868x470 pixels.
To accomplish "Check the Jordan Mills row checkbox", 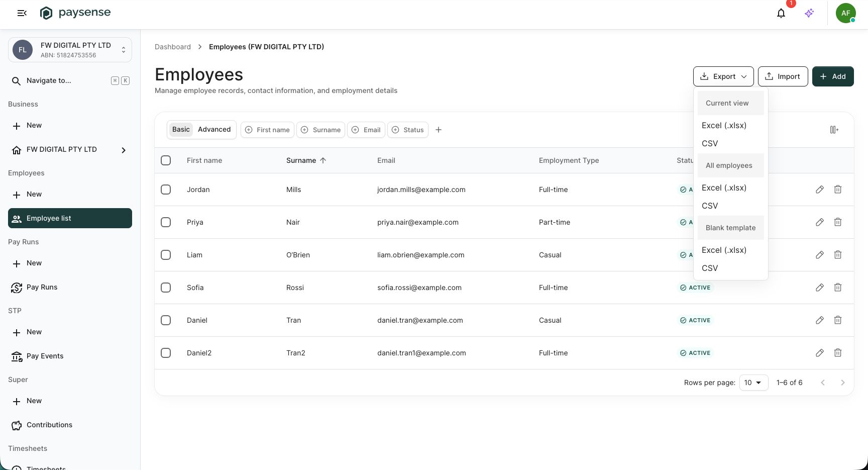I will pos(166,190).
